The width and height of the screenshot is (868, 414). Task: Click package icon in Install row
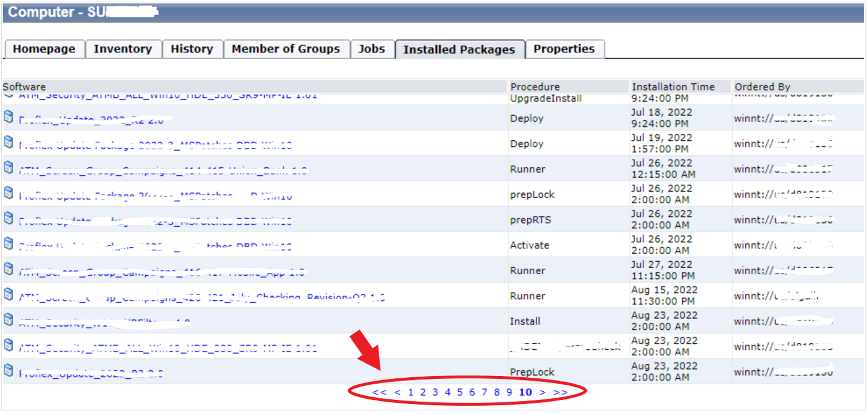click(9, 320)
